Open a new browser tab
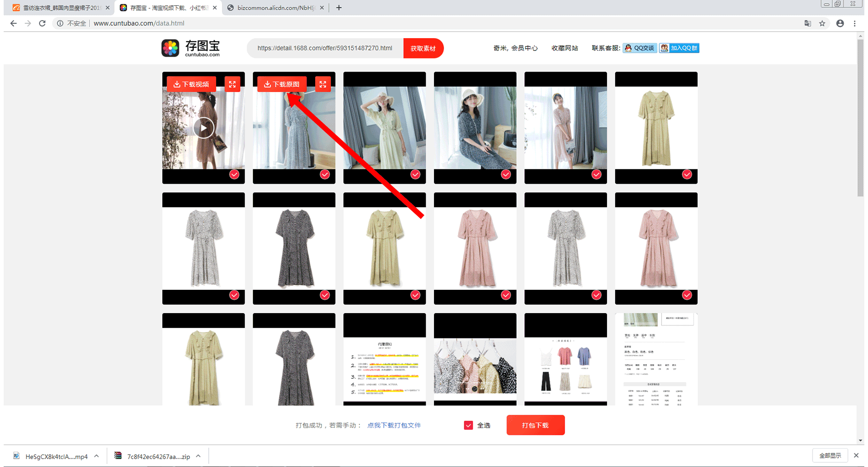This screenshot has width=868, height=467. [x=339, y=8]
